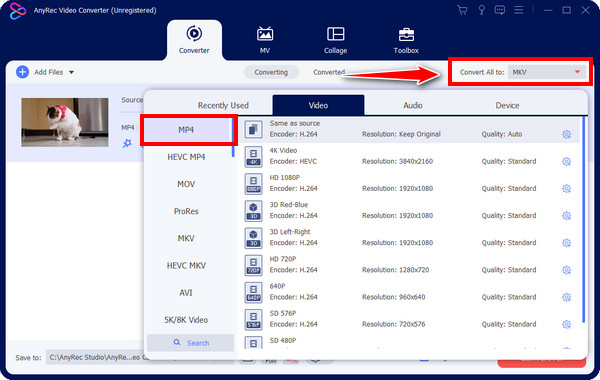The width and height of the screenshot is (600, 380).
Task: Open settings gear for 640P preset
Action: pos(566,297)
